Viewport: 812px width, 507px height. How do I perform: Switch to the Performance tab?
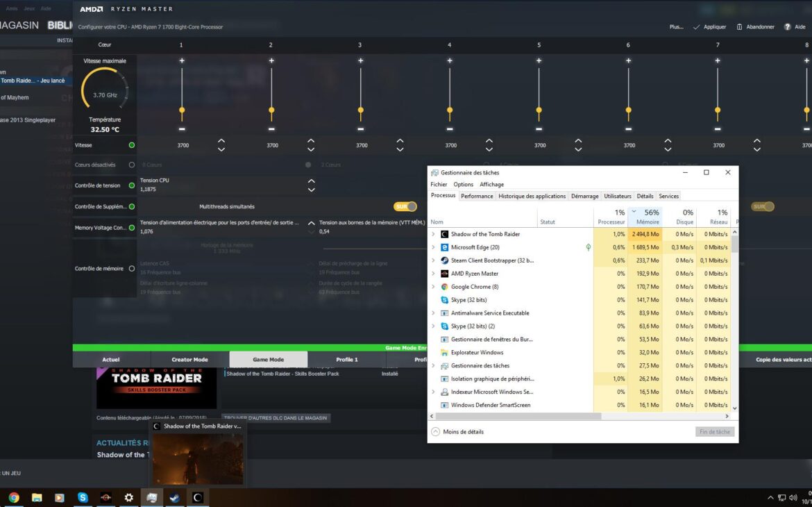click(x=477, y=196)
